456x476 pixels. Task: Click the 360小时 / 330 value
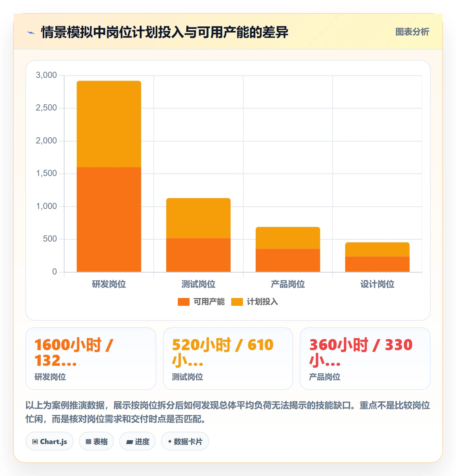click(x=361, y=353)
